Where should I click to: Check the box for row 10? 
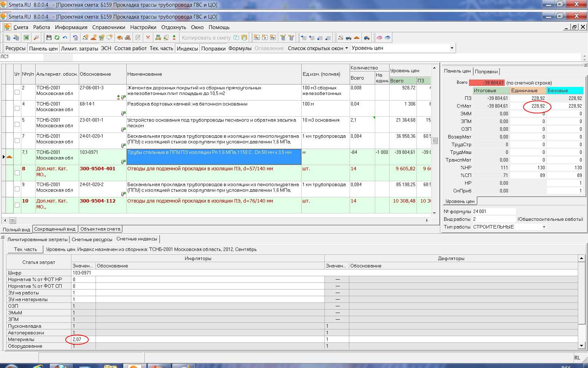tap(17, 205)
